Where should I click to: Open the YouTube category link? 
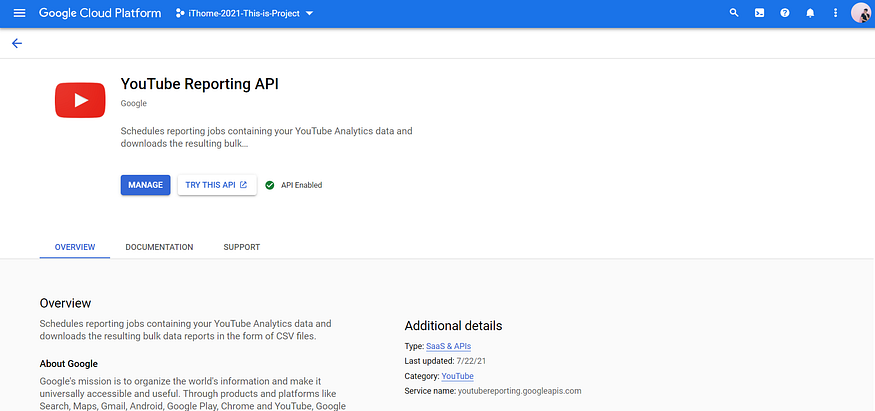(458, 376)
